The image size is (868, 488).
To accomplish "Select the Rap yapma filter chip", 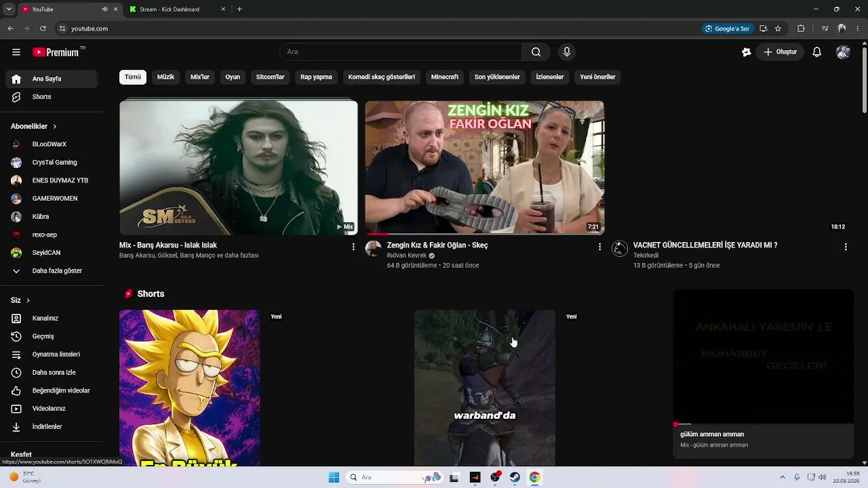I will (x=316, y=77).
